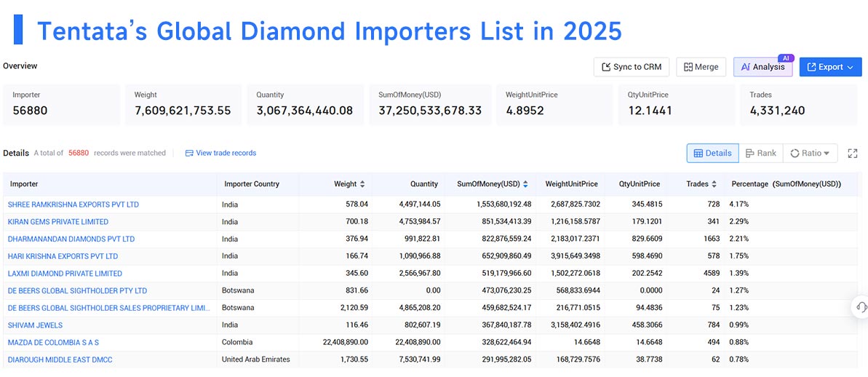Screen dimensions: 868x377
Task: Click the 0.78% percentage cell
Action: pos(739,360)
